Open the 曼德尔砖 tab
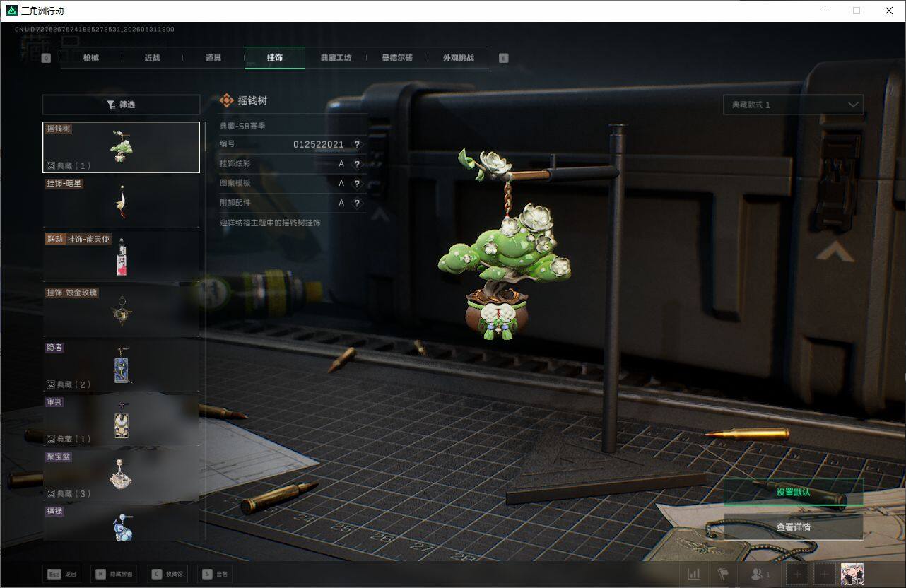Screen dimensions: 906x588 [397, 58]
